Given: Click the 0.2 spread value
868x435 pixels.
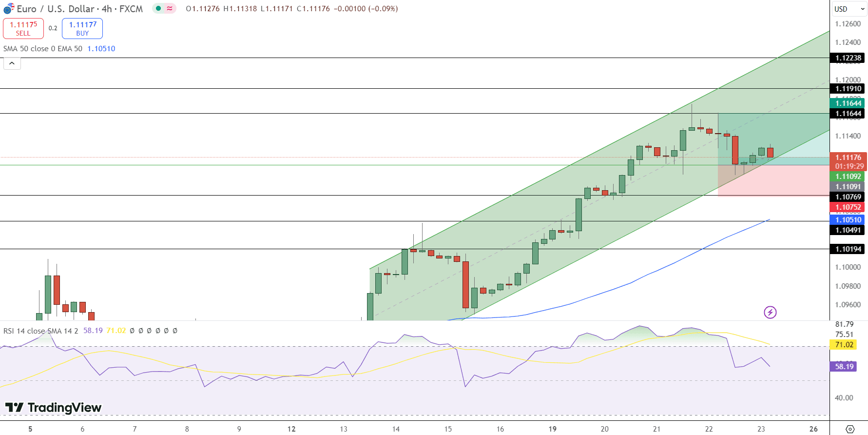Looking at the screenshot, I should (x=53, y=28).
